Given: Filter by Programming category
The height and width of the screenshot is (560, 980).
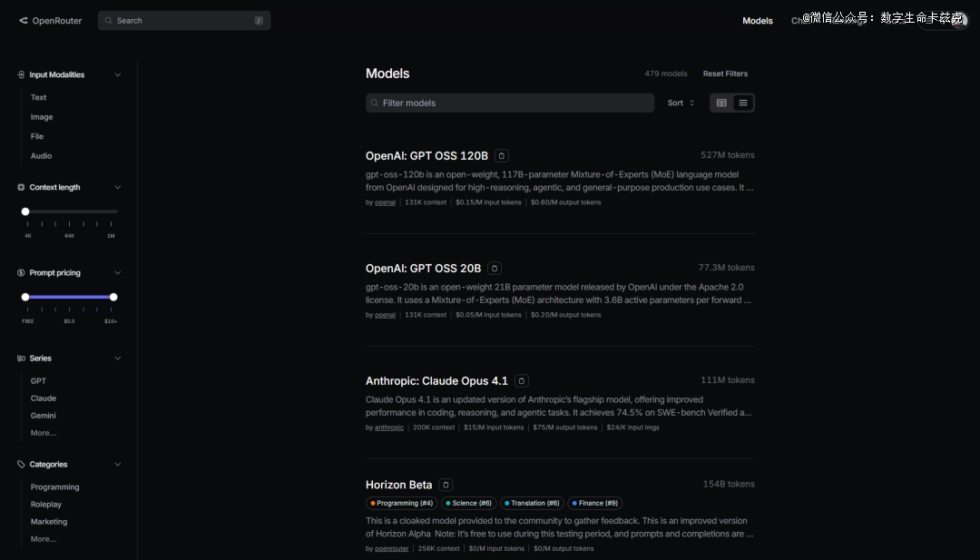Looking at the screenshot, I should [x=55, y=486].
